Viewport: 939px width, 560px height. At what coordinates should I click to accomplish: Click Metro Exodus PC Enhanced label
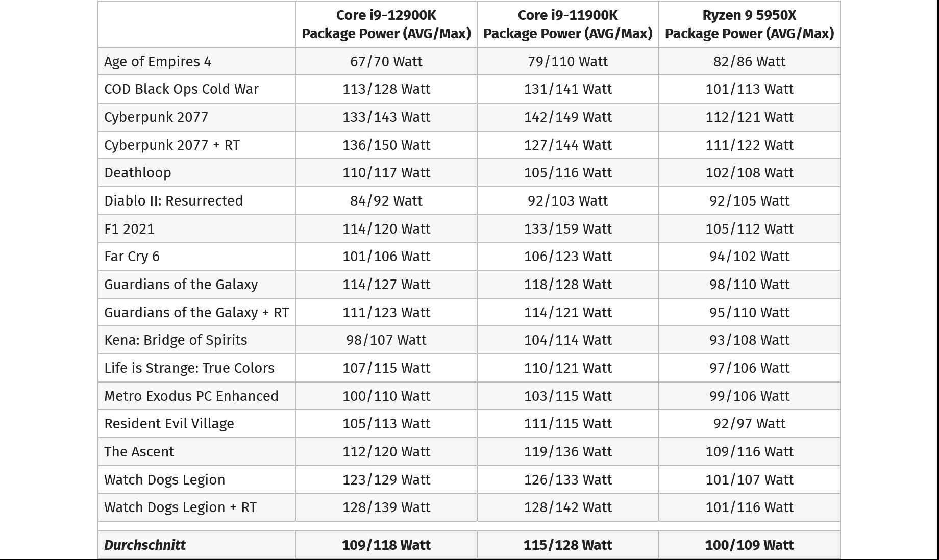191,396
